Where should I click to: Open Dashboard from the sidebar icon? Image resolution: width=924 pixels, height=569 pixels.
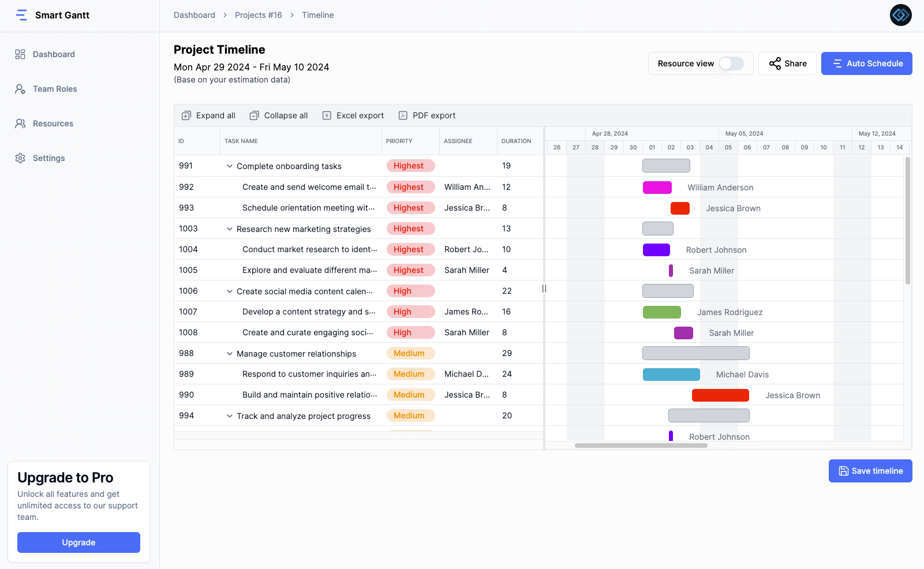click(20, 54)
